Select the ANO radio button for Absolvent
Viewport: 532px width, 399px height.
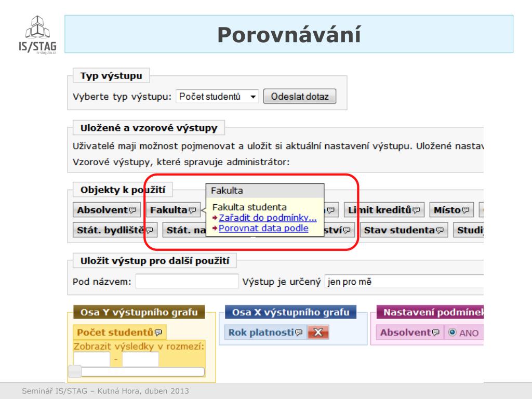(453, 332)
